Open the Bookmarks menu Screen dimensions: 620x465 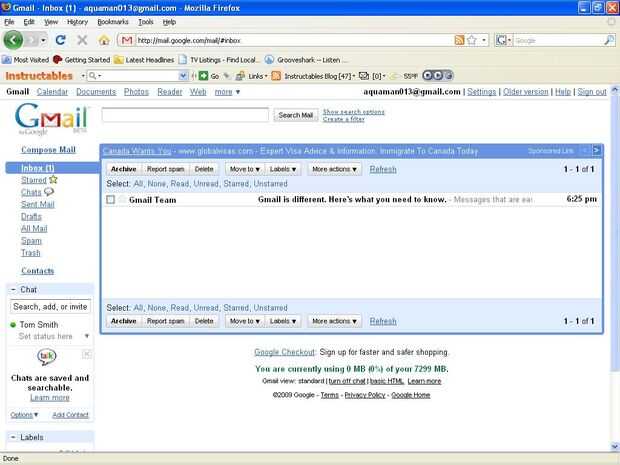113,22
